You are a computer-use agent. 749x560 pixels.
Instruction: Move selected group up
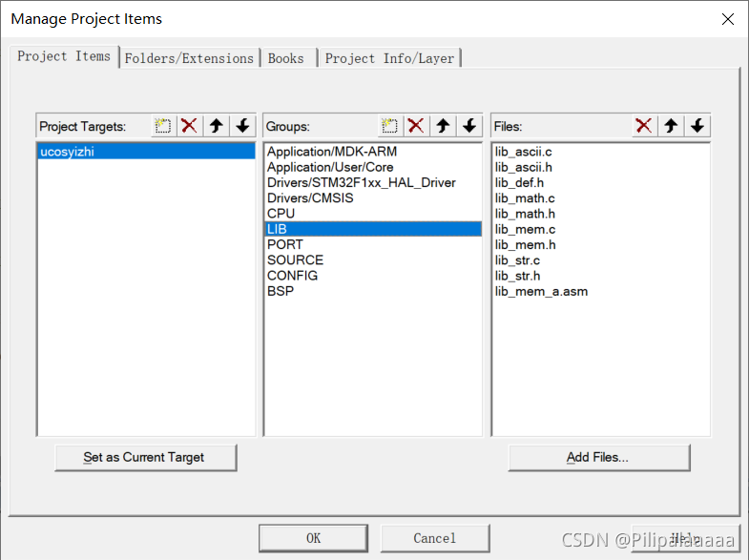click(x=443, y=126)
